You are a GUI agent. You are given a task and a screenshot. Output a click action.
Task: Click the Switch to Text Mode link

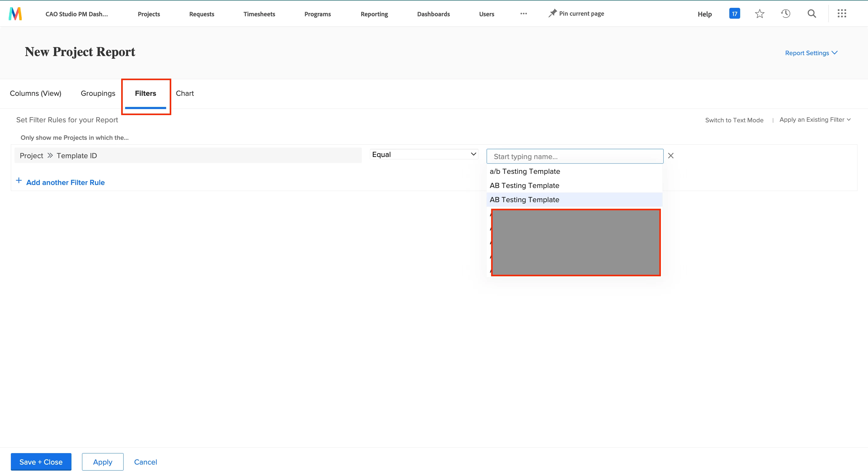(734, 120)
